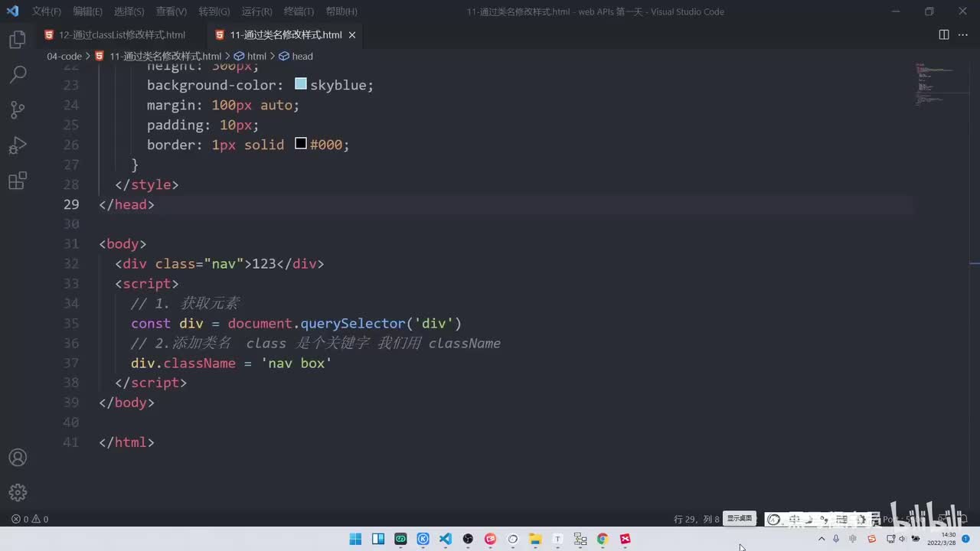Click the file name breadcrumb 11-通过类名修改样式.html
980x551 pixels.
tap(165, 56)
